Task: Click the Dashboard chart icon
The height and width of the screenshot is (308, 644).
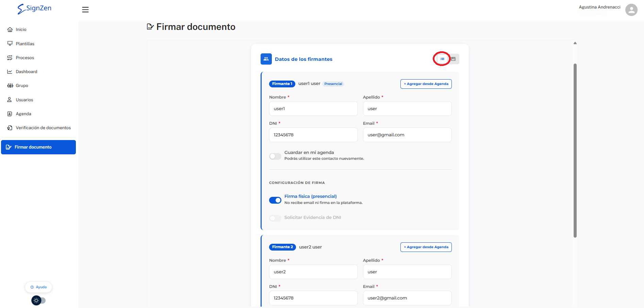Action: click(10, 72)
